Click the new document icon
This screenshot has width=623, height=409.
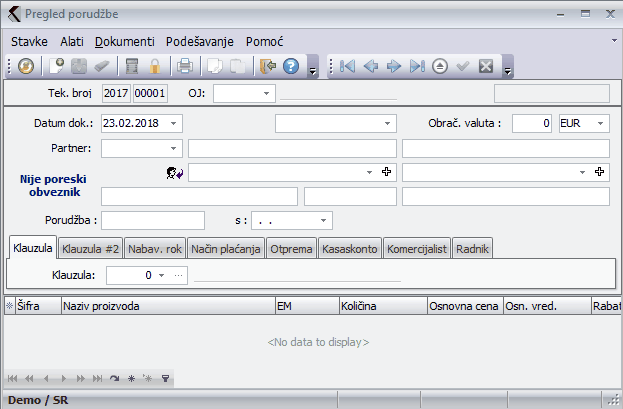[59, 67]
